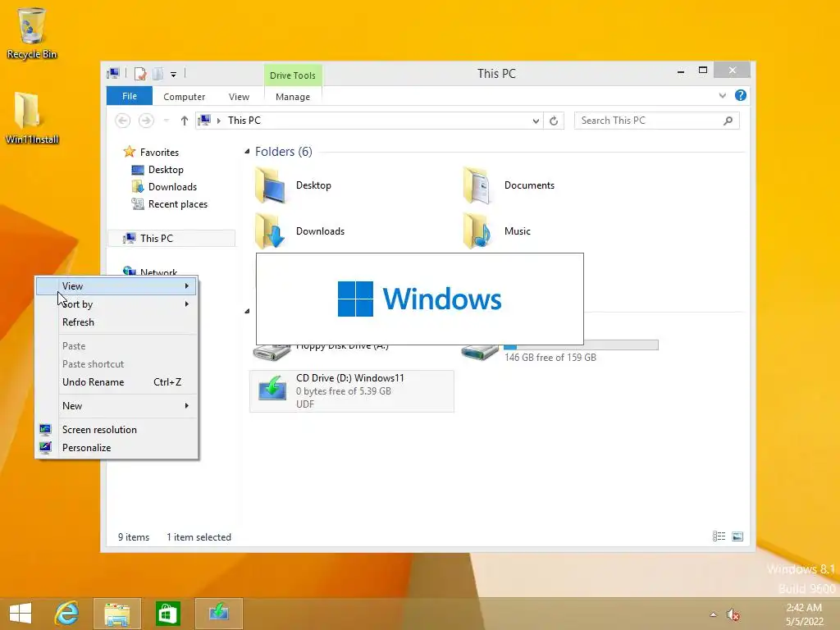Open the Start button on taskbar

pos(21,614)
